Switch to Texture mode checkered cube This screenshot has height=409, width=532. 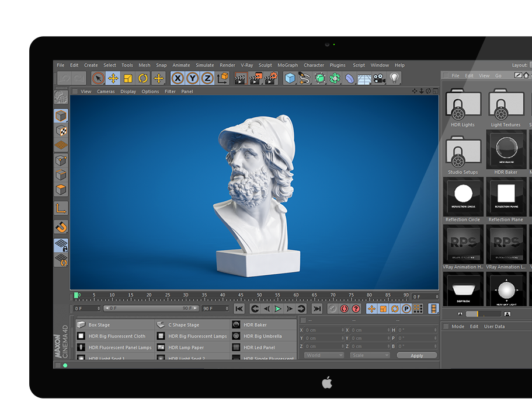[x=61, y=131]
